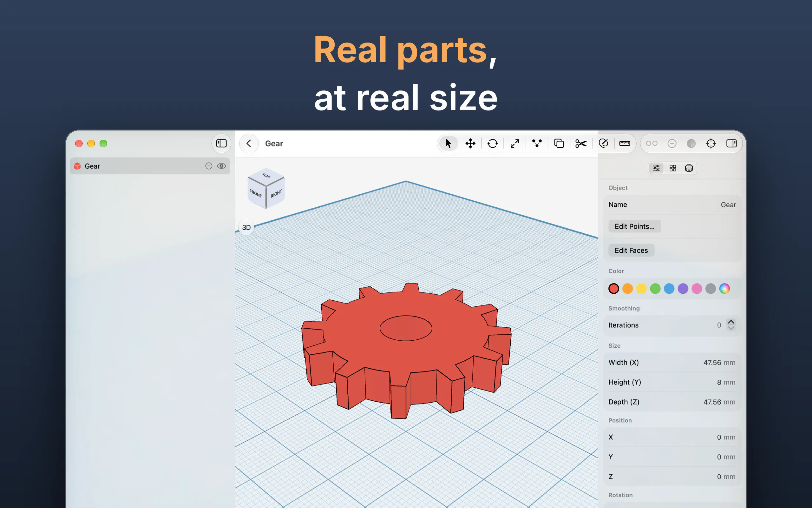This screenshot has width=812, height=508.
Task: Select the purple color swatch
Action: (x=683, y=289)
